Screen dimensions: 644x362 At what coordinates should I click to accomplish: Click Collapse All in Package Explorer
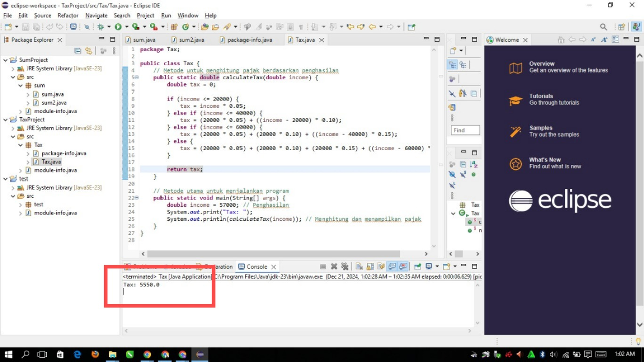pyautogui.click(x=77, y=51)
